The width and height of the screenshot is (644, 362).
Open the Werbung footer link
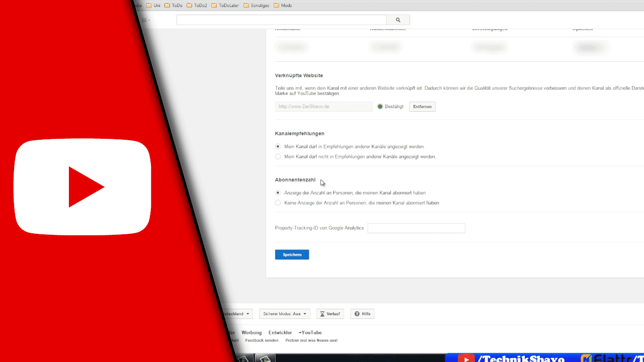252,332
